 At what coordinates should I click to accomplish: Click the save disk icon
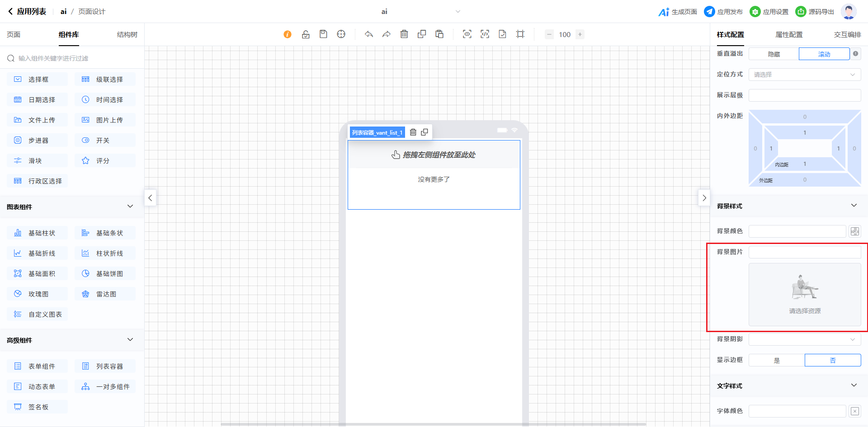323,34
